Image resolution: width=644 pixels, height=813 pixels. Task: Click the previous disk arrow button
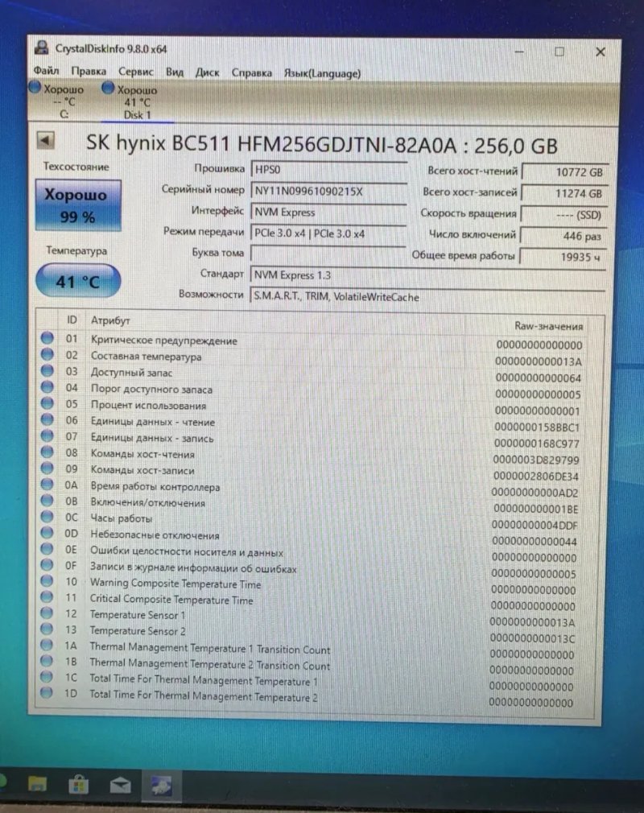click(x=46, y=140)
